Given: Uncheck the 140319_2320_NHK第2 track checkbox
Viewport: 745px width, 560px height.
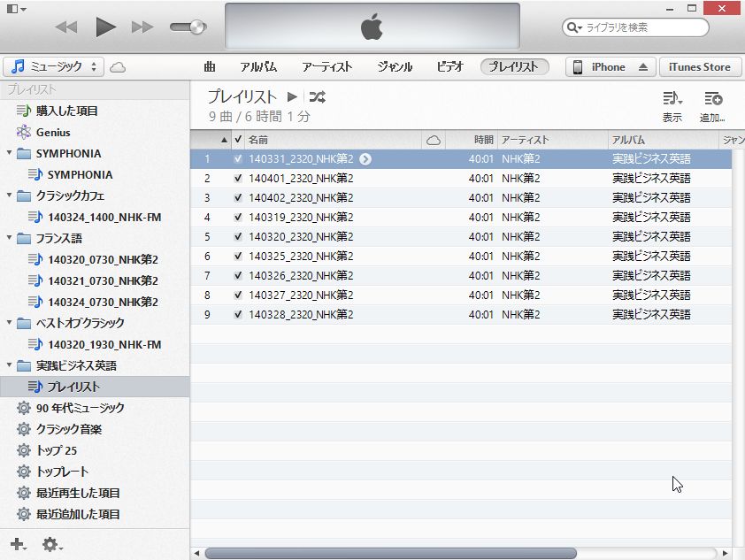Looking at the screenshot, I should (x=238, y=217).
